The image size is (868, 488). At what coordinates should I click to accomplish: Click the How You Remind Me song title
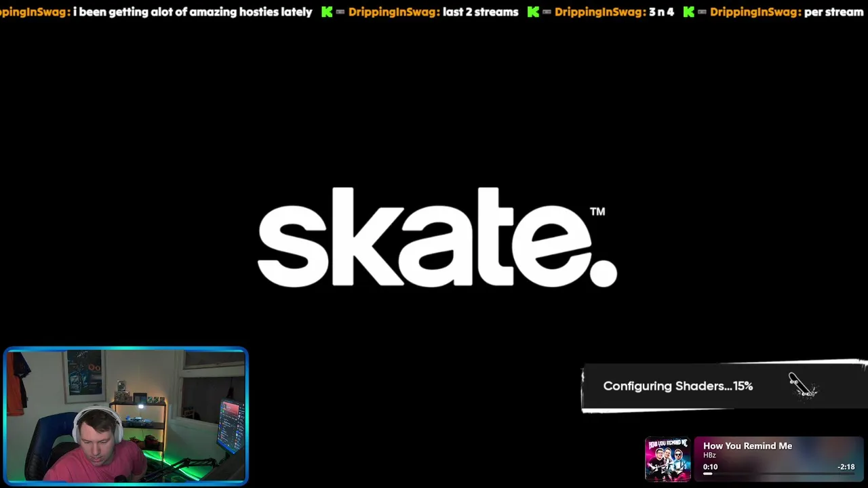pos(747,446)
